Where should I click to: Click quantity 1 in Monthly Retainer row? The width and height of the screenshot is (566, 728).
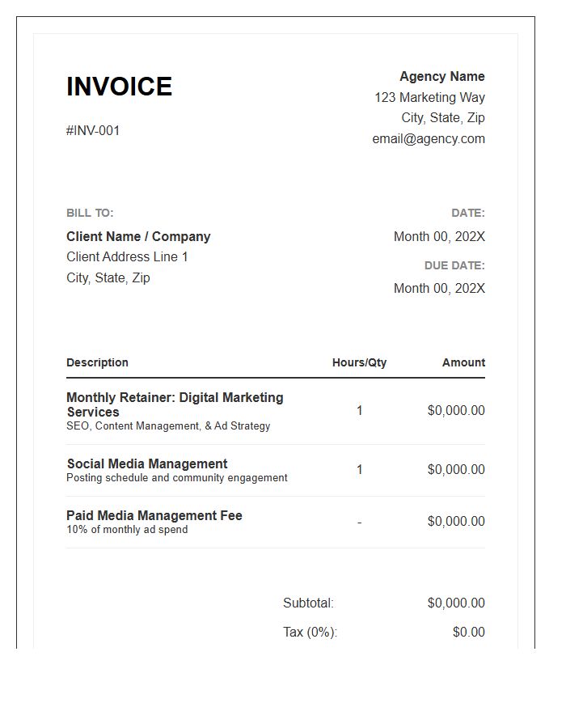pyautogui.click(x=360, y=410)
